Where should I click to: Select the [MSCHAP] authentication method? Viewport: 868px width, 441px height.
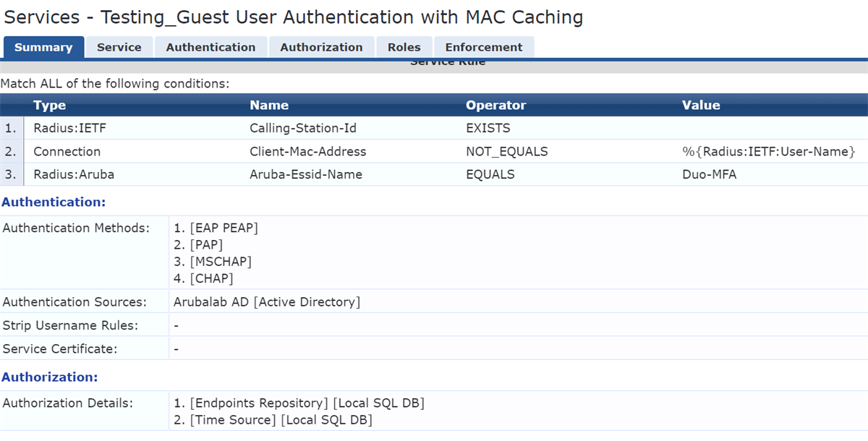point(221,262)
